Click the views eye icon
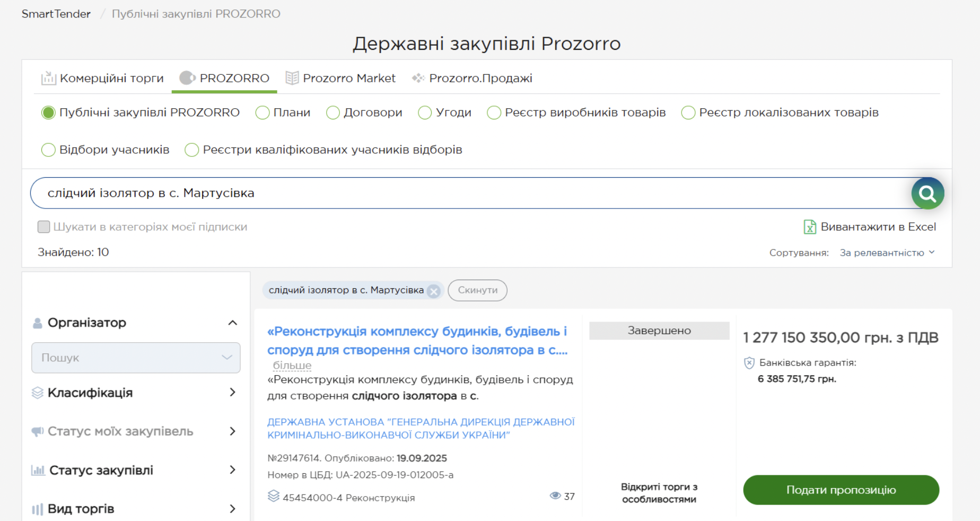This screenshot has height=521, width=980. point(555,496)
